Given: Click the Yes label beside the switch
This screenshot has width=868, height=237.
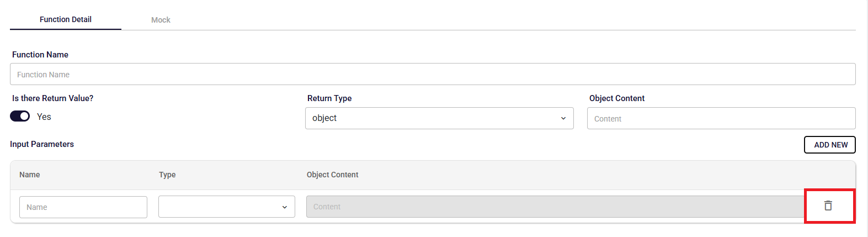Looking at the screenshot, I should pyautogui.click(x=44, y=117).
